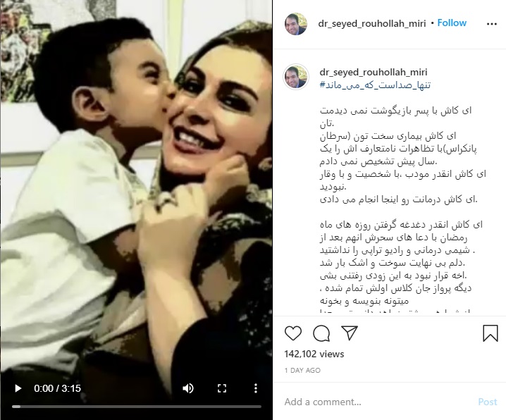This screenshot has width=506, height=420.
Task: Open header username dr_seyed_rouhollah_miri profile
Action: (x=372, y=23)
